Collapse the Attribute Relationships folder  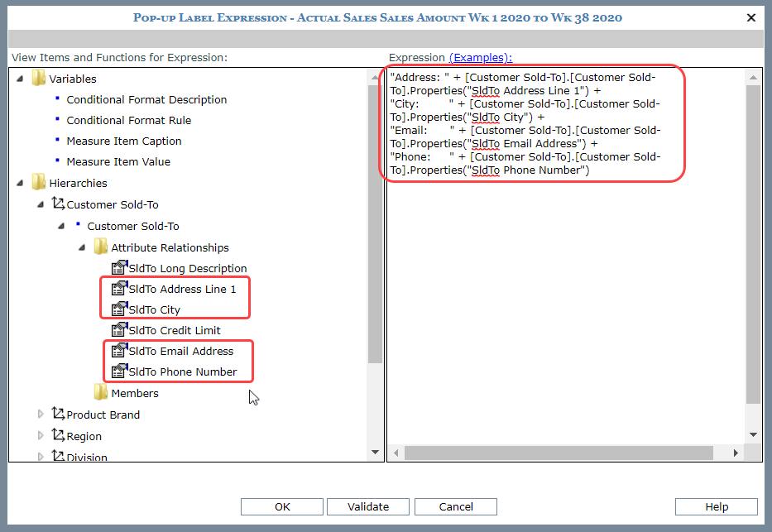click(x=81, y=247)
